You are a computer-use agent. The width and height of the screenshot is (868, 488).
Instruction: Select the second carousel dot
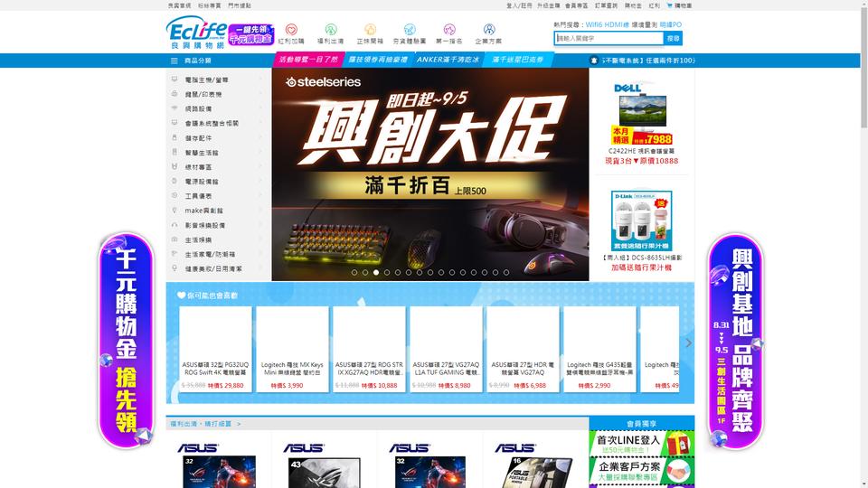click(x=365, y=272)
